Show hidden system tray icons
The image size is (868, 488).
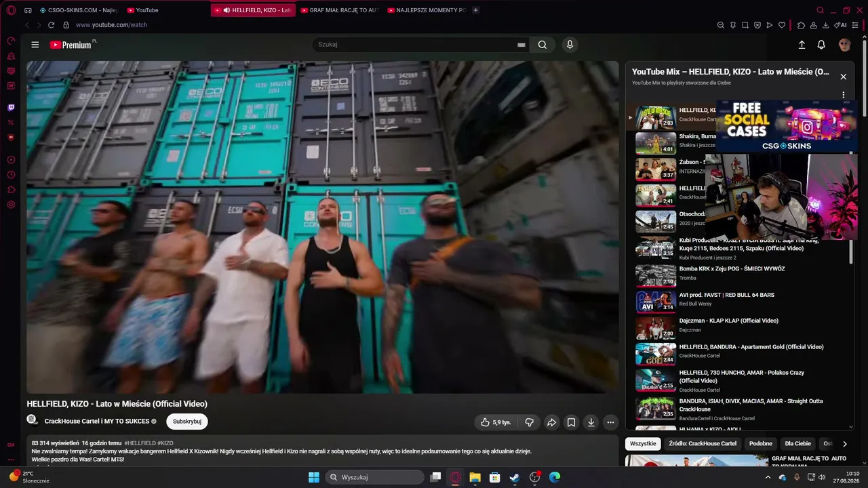coord(768,477)
